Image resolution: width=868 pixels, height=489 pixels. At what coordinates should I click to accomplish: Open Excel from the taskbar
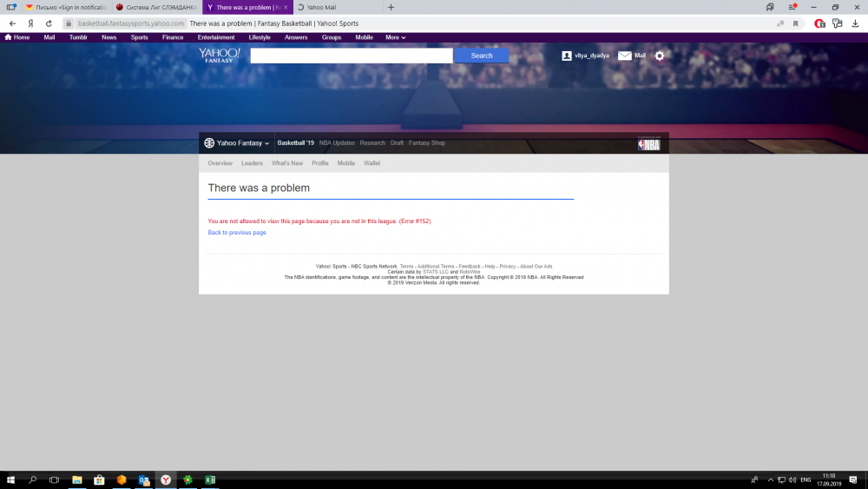coord(210,479)
